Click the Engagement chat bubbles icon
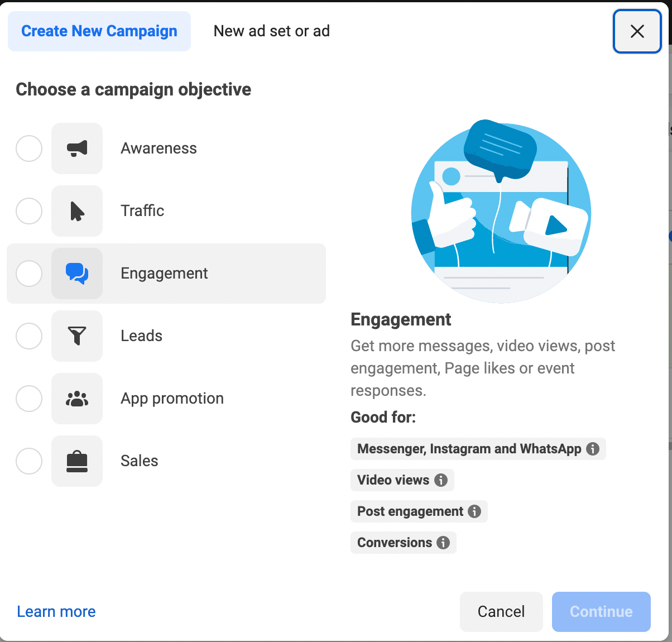 pos(77,274)
